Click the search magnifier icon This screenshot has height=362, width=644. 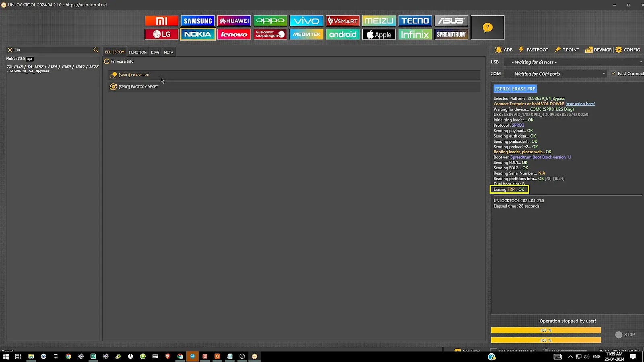point(96,50)
